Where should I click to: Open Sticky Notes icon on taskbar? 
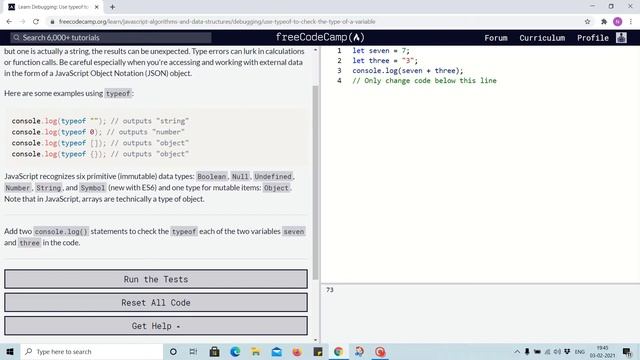(318, 351)
